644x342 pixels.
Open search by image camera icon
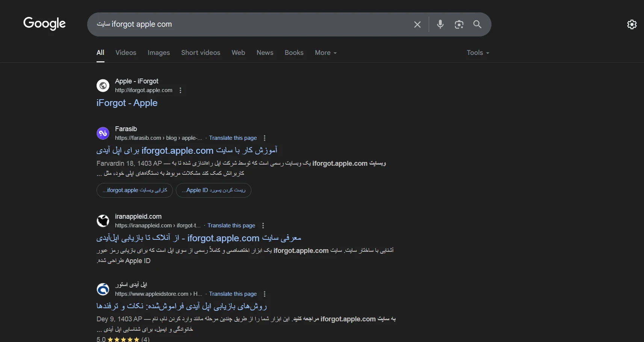tap(459, 24)
